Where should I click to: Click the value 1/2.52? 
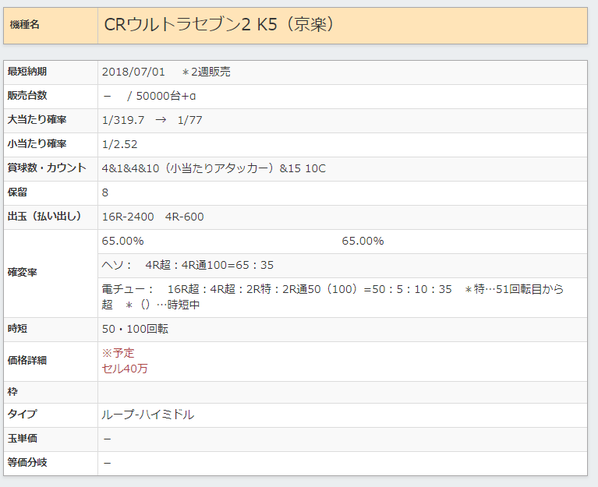point(119,144)
